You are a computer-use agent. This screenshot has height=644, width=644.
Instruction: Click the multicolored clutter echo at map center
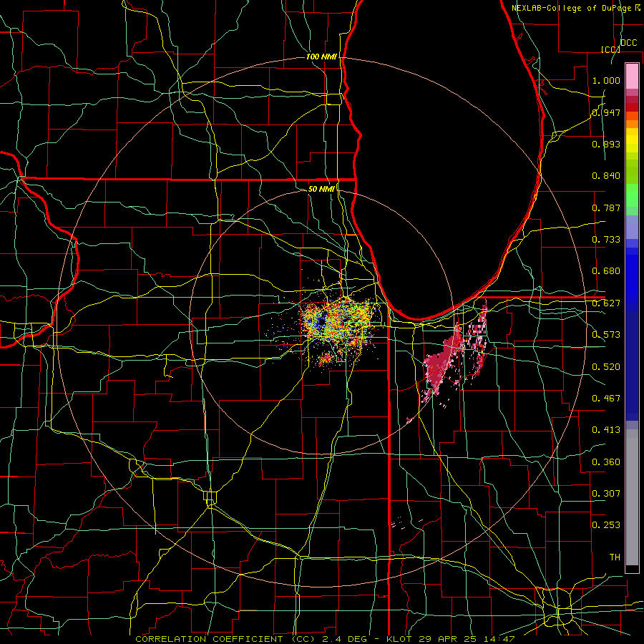(x=338, y=324)
